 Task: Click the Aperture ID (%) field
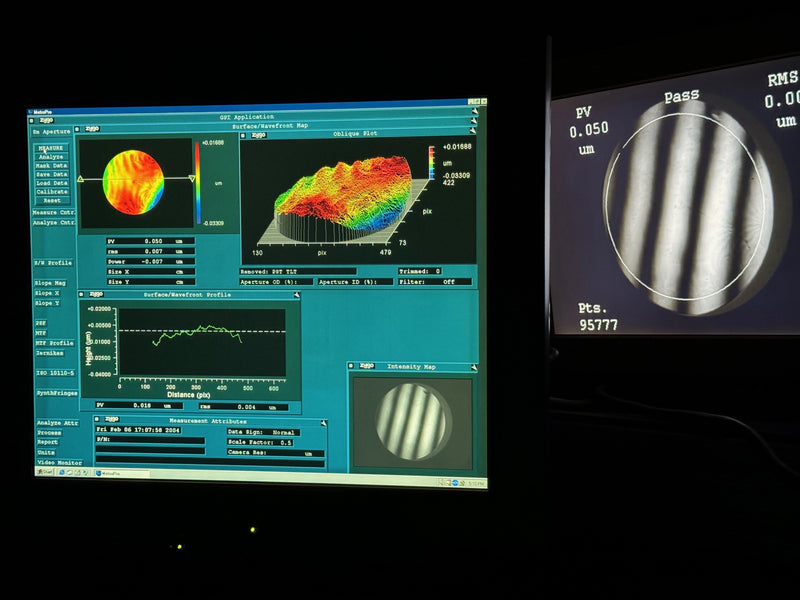tap(356, 282)
